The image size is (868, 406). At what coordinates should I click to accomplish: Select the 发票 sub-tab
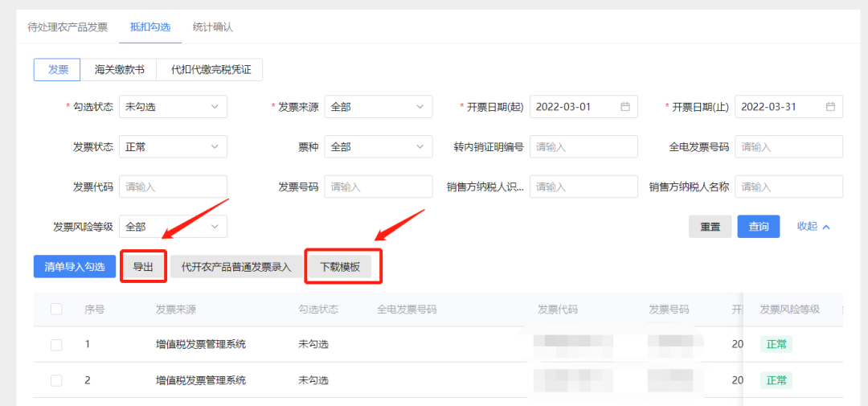point(58,70)
